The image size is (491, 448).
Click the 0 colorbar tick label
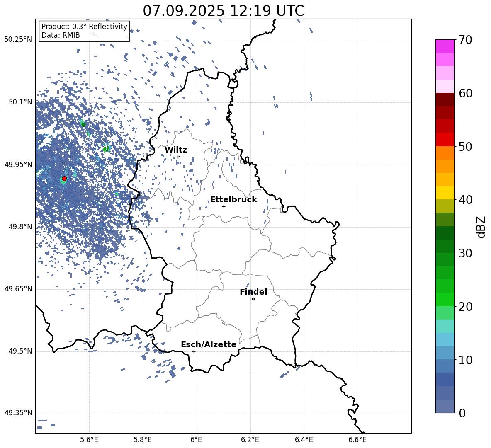coord(462,413)
